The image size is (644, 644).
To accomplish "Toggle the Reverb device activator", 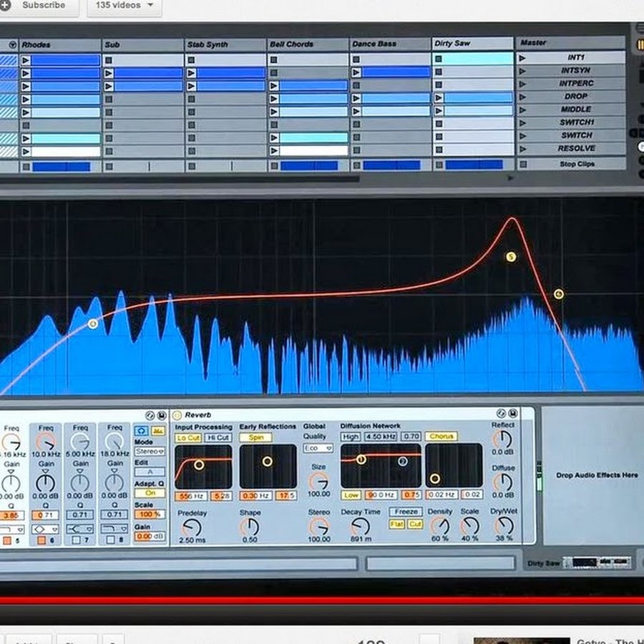I will coord(177,415).
